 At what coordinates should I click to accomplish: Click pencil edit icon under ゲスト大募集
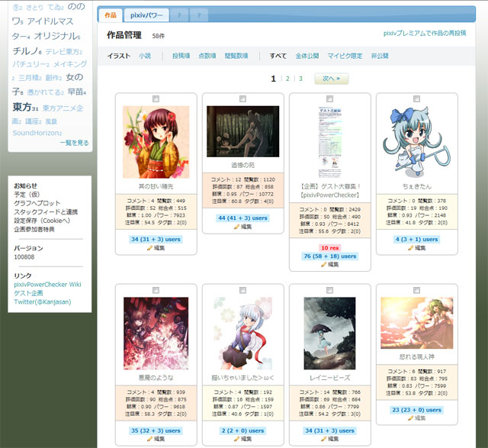click(323, 265)
